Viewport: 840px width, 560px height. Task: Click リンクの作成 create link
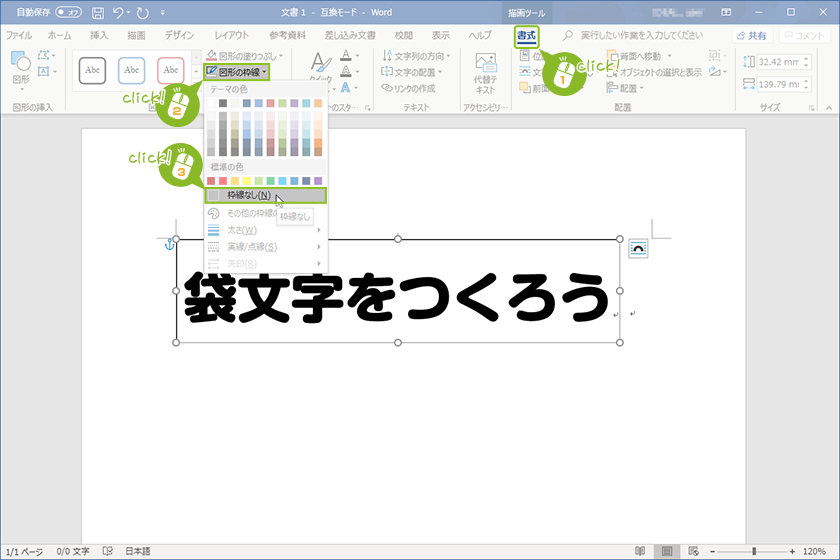409,88
